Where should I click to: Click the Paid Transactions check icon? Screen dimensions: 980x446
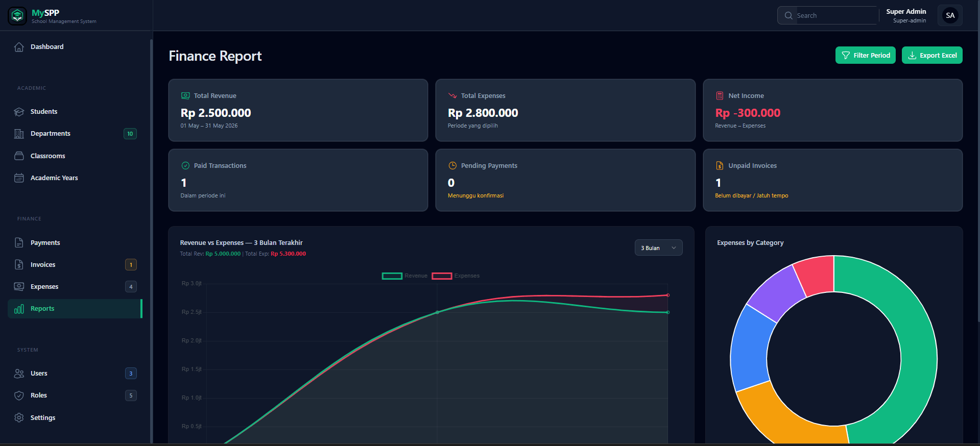click(x=185, y=165)
